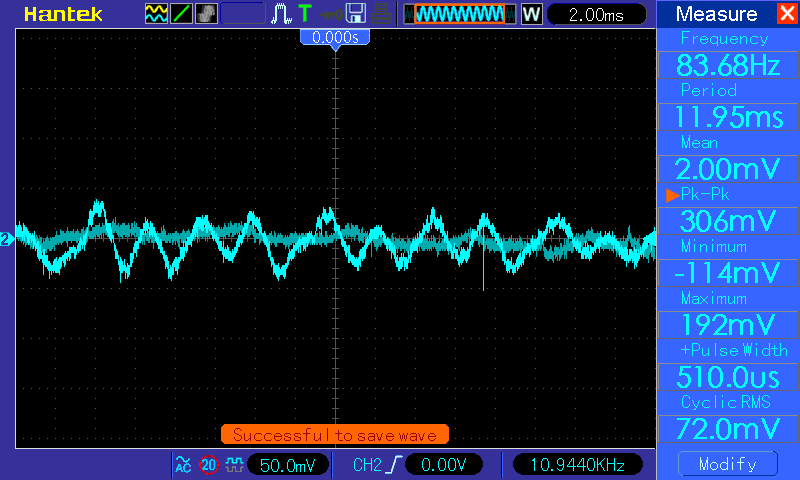Image resolution: width=800 pixels, height=480 pixels.
Task: Click the gray persistence waveform icon
Action: tap(206, 14)
